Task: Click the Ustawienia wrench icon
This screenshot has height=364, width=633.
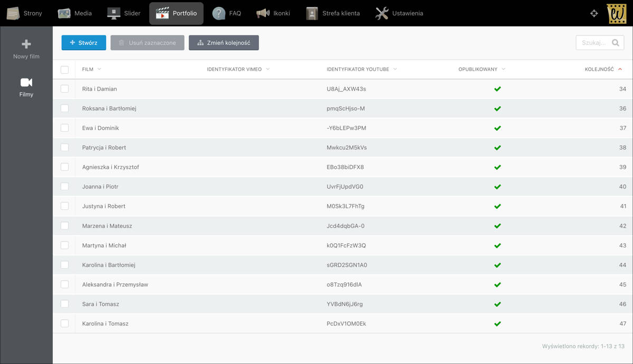Action: pos(382,13)
